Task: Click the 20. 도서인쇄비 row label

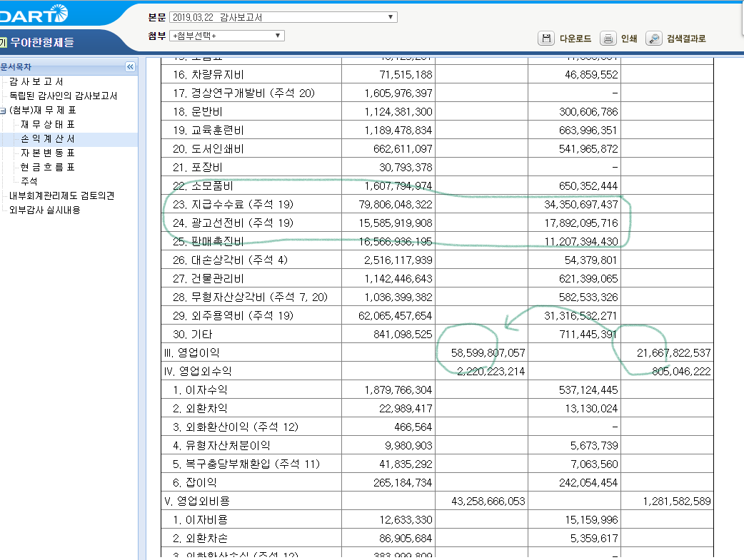Action: 208,148
